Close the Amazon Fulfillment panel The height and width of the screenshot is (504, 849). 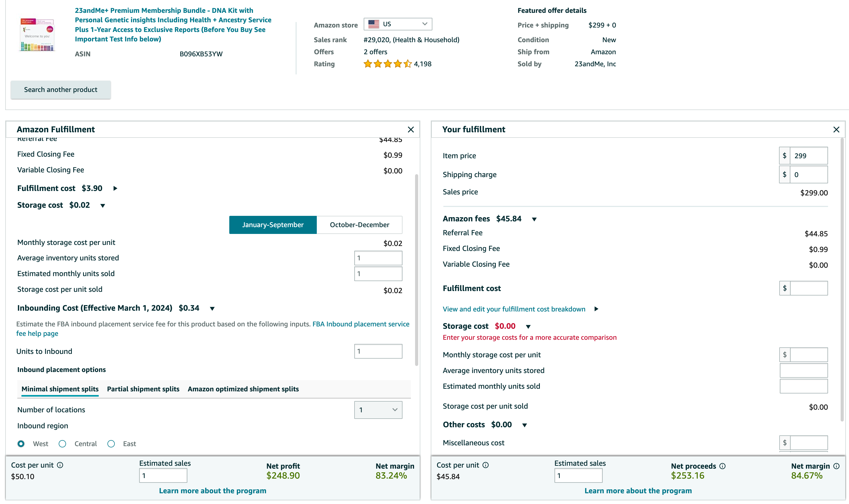click(411, 129)
